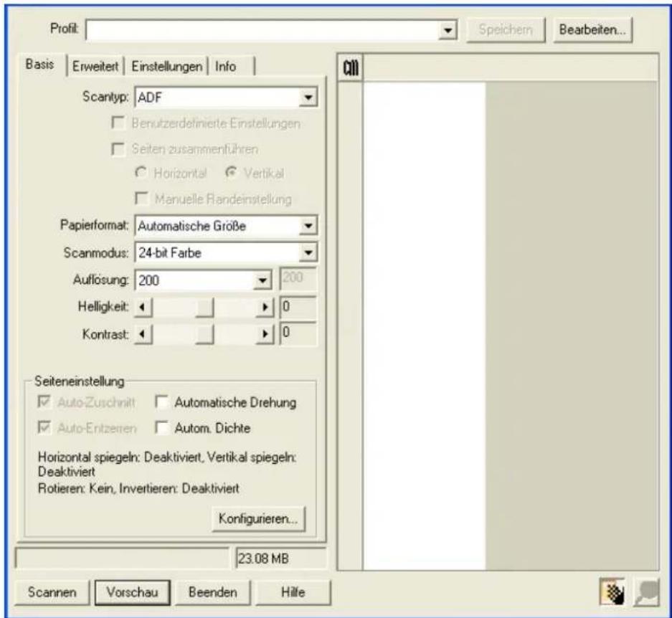672x618 pixels.
Task: Click the empty progress bar field
Action: (x=123, y=558)
